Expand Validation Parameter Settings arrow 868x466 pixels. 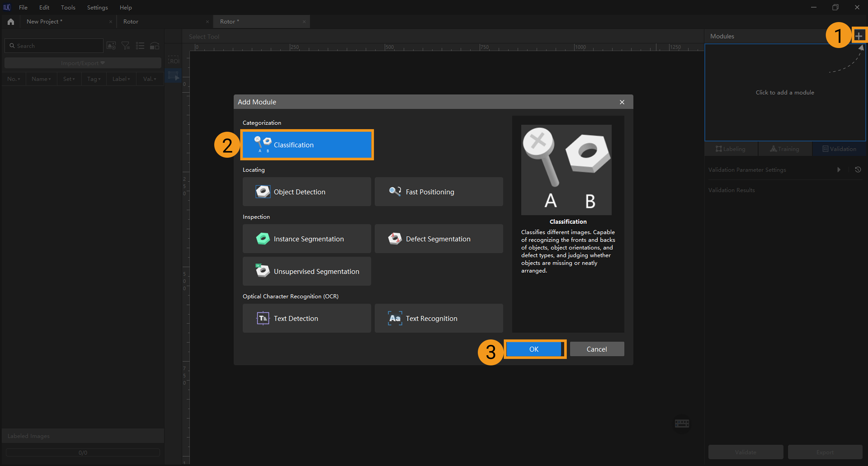coord(839,169)
